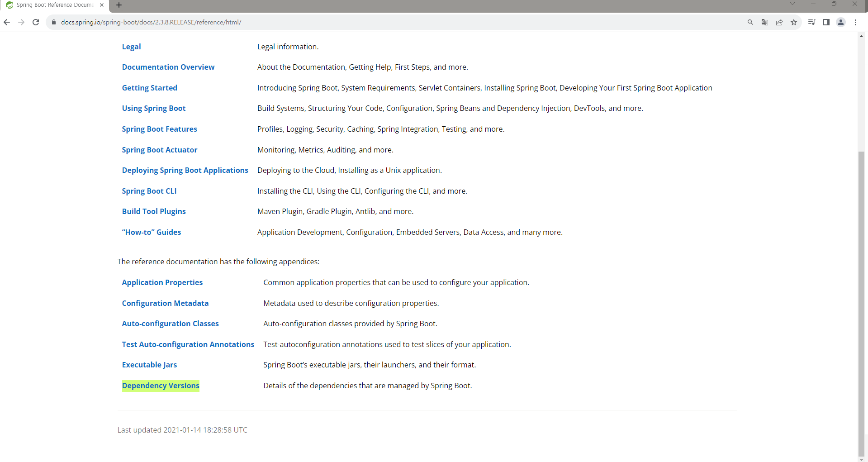The height and width of the screenshot is (462, 868).
Task: Click "Monitoring, Metrics, Auditing, and more." text
Action: tap(325, 150)
